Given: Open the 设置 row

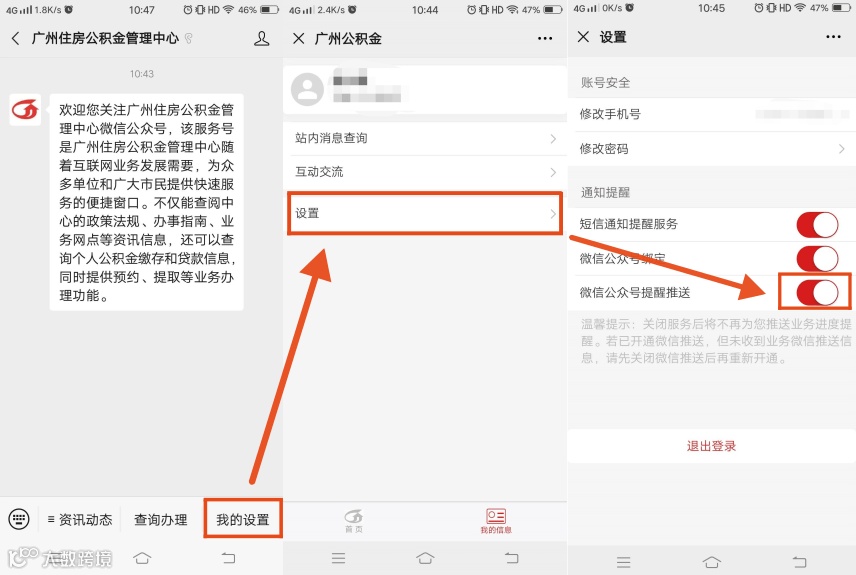Looking at the screenshot, I should (x=425, y=214).
